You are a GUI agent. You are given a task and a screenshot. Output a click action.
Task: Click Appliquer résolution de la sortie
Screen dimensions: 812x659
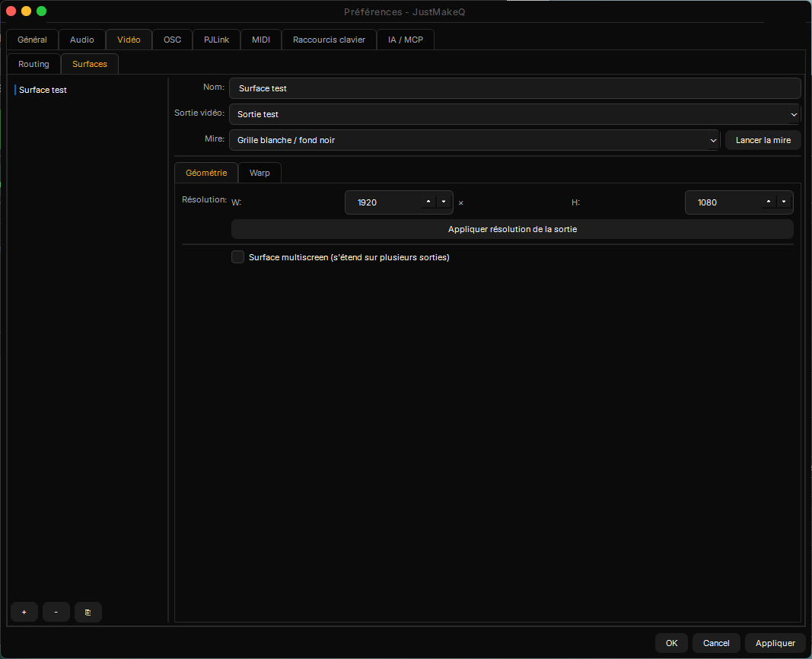click(x=512, y=229)
